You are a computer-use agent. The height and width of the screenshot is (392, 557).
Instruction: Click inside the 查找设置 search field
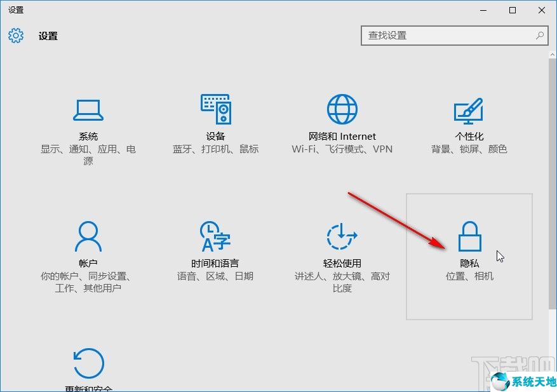[445, 36]
